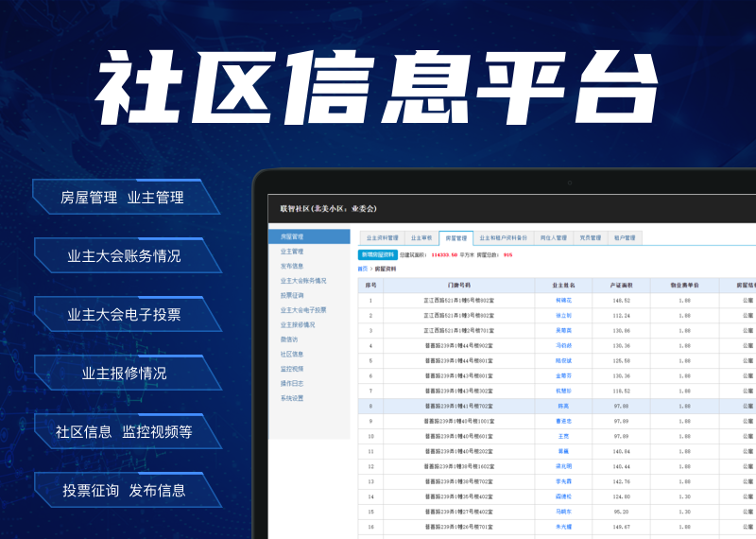Open the owner name link in row 14
Image resolution: width=756 pixels, height=539 pixels.
tap(563, 496)
